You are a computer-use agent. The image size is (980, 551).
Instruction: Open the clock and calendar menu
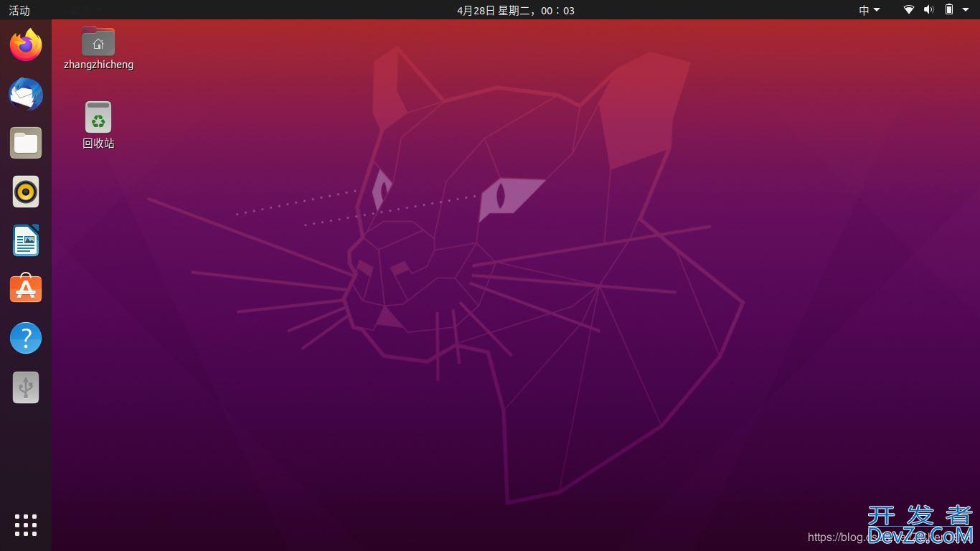click(516, 10)
